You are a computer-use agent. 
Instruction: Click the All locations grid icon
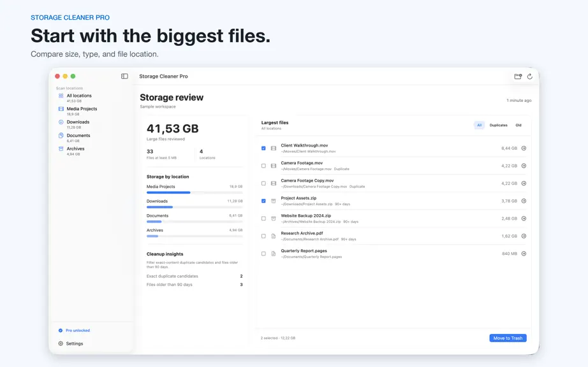click(x=61, y=96)
